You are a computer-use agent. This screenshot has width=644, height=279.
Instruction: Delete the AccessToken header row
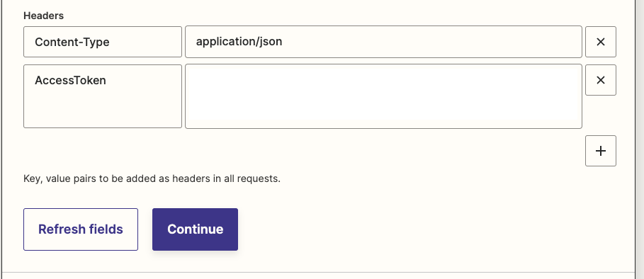tap(601, 80)
